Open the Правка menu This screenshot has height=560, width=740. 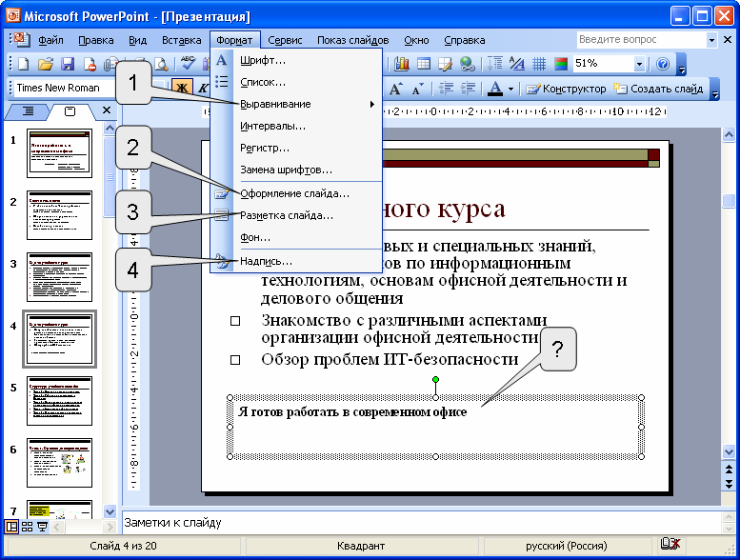tap(96, 40)
